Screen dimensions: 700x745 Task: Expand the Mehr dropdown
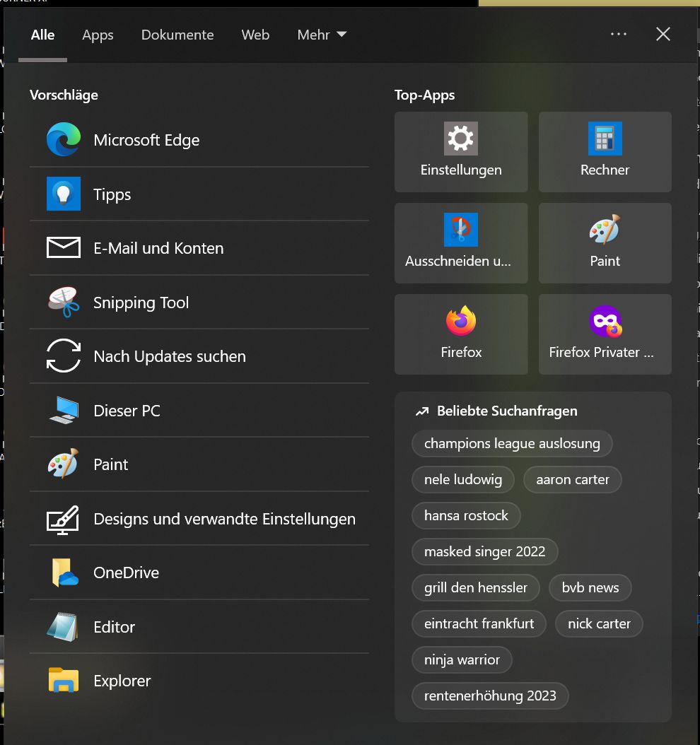[x=322, y=35]
